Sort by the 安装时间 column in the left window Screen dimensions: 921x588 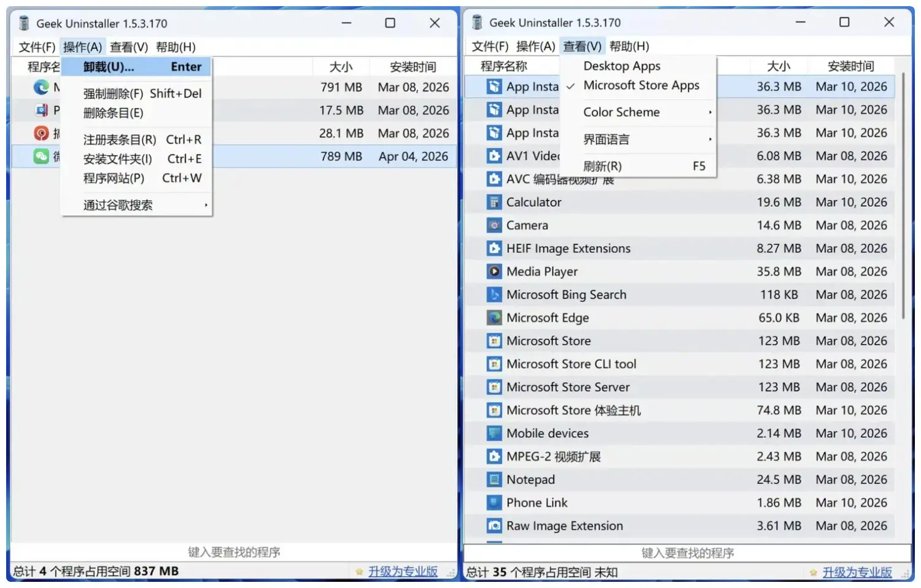(x=413, y=67)
